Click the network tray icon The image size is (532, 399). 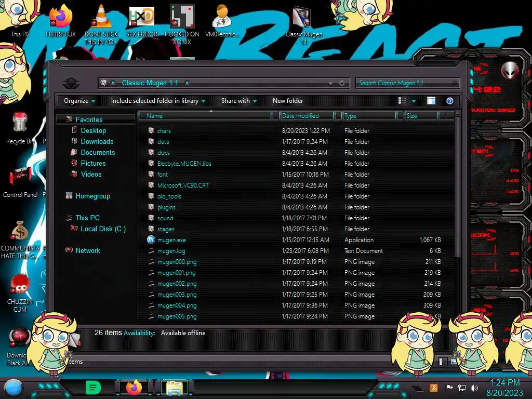point(462,388)
